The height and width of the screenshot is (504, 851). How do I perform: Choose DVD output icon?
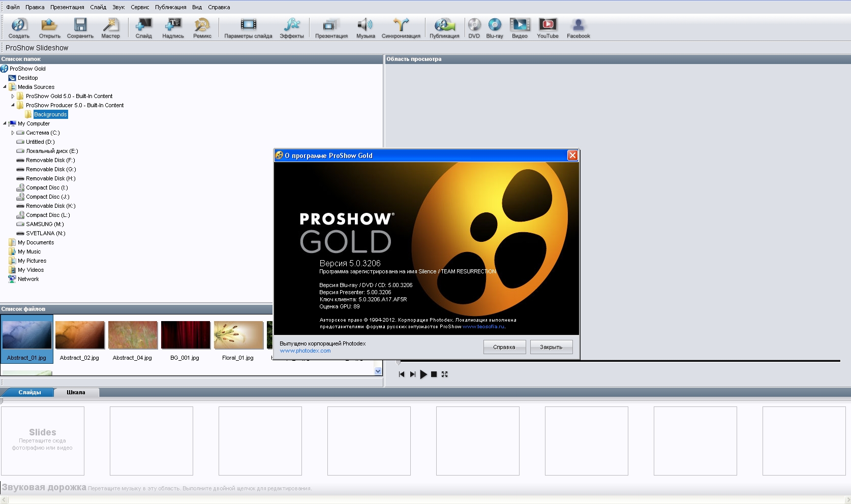pyautogui.click(x=474, y=28)
